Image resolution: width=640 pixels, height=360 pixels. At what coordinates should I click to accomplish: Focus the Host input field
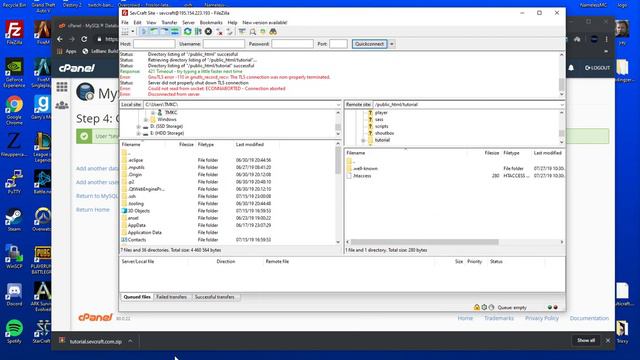point(154,44)
